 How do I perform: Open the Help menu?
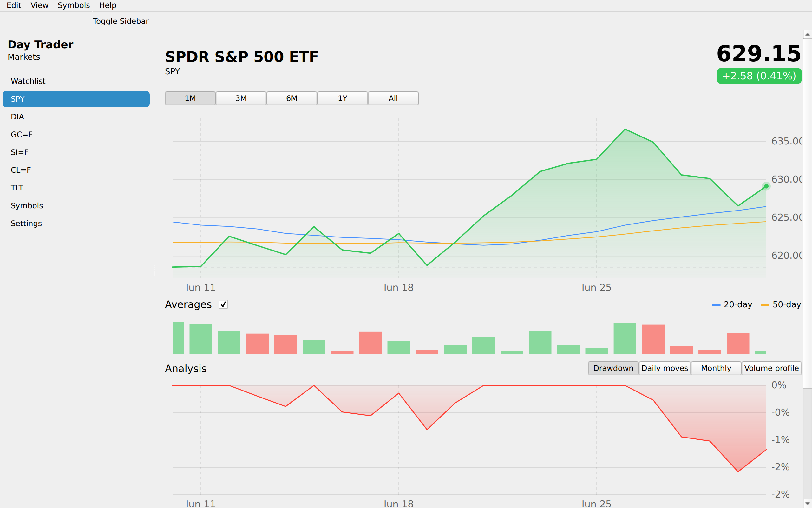(x=108, y=5)
